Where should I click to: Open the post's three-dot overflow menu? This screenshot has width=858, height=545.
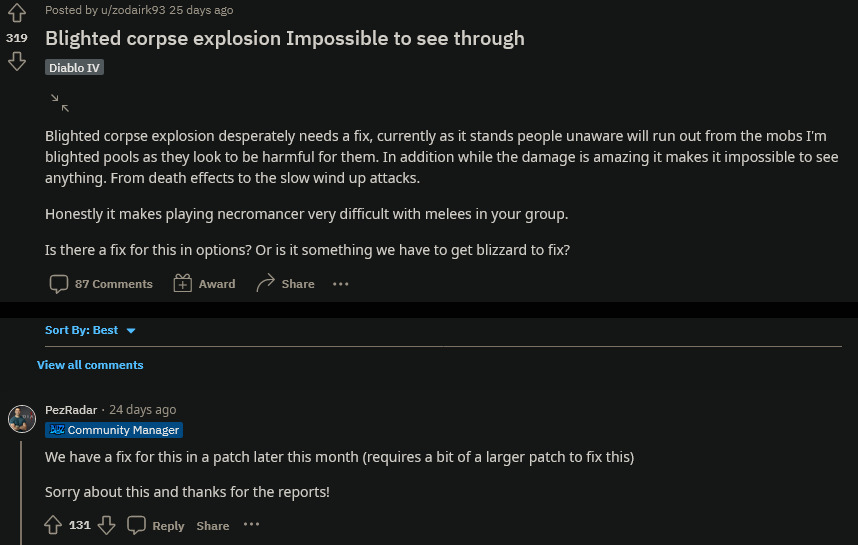[341, 284]
